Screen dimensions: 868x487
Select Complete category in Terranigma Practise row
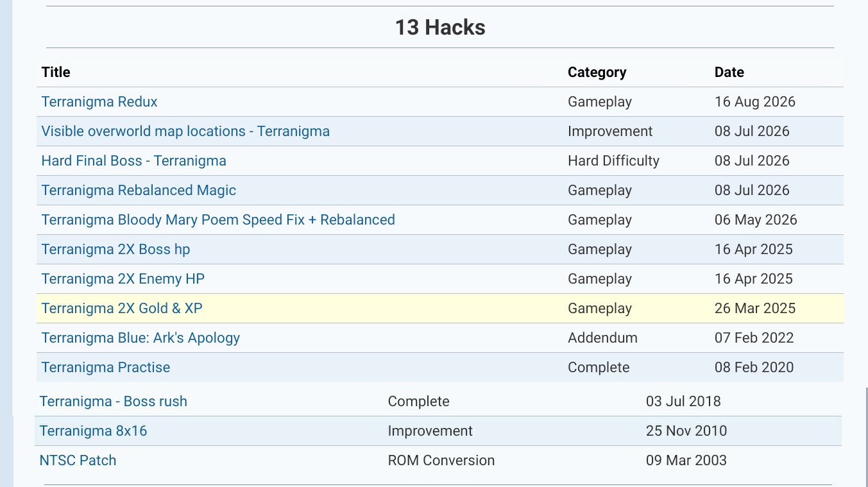(599, 367)
